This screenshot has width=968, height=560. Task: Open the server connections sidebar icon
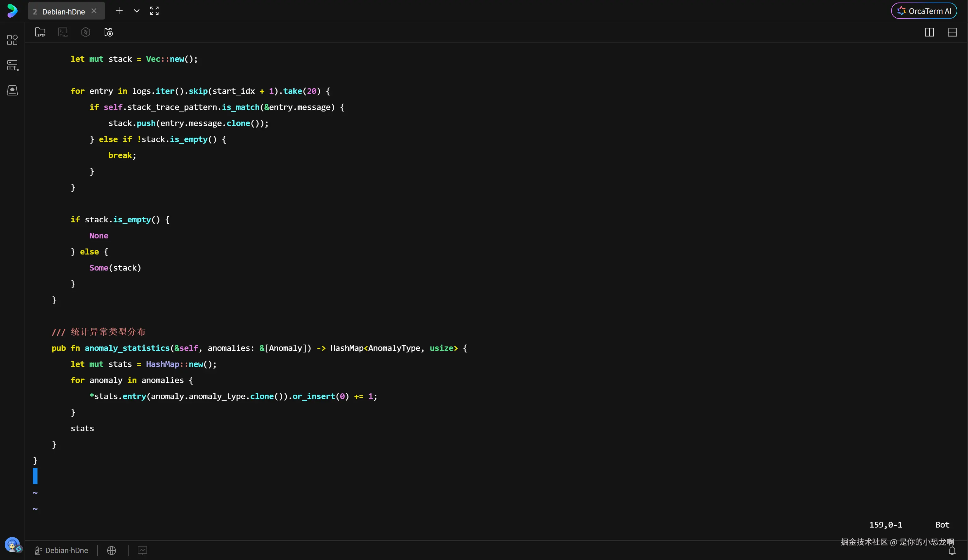[x=12, y=65]
